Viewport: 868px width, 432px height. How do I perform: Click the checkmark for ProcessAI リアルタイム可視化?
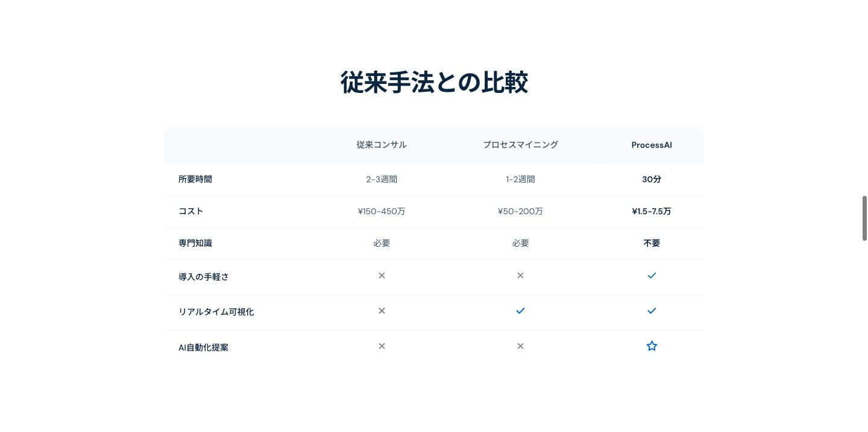[x=652, y=311]
